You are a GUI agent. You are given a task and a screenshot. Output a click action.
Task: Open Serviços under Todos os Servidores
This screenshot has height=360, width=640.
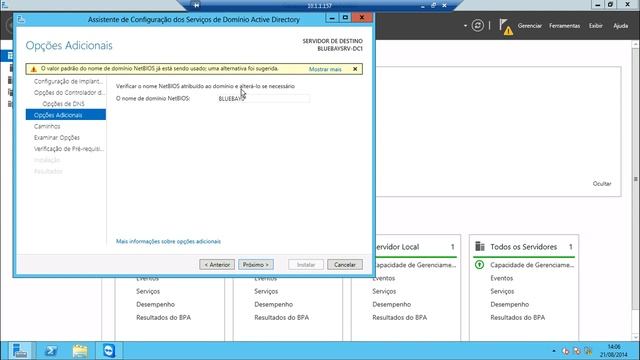[x=502, y=291]
